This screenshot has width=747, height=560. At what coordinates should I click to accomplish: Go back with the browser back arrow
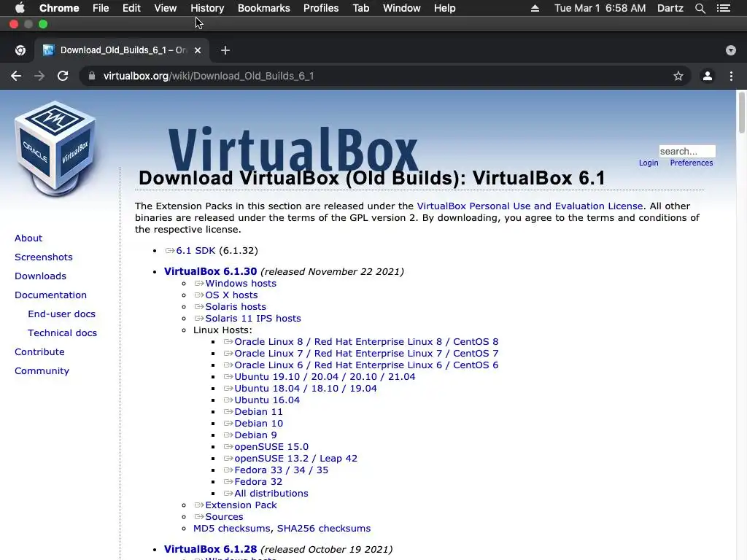(x=16, y=76)
